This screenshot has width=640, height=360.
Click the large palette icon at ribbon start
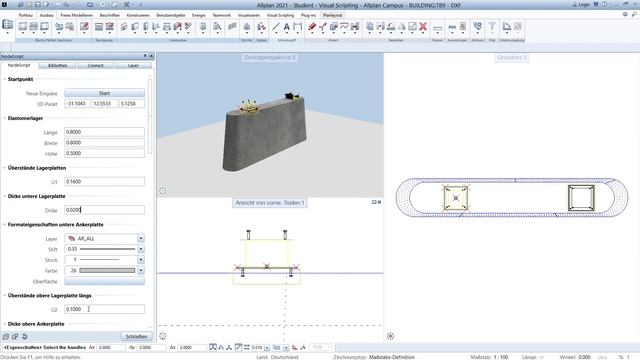7,24
